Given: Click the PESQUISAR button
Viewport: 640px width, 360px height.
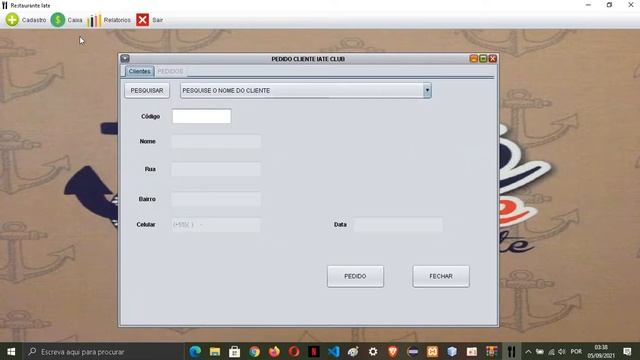Looking at the screenshot, I should point(147,90).
